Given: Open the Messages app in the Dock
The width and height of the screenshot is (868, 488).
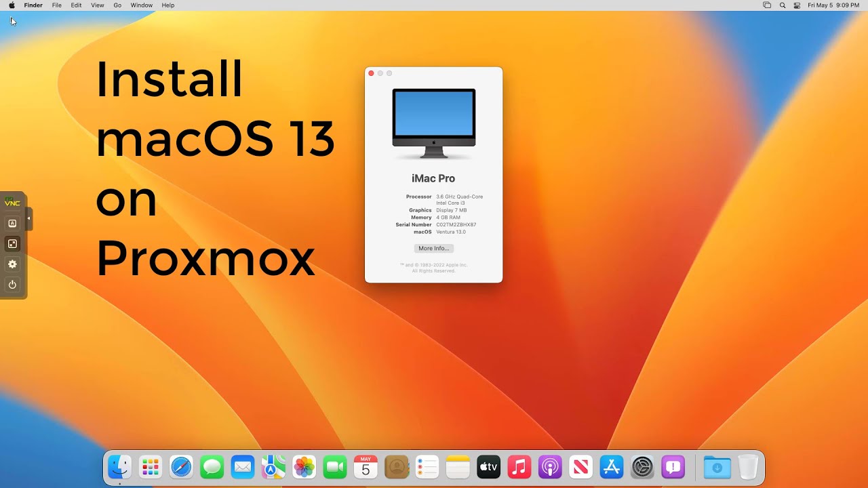Looking at the screenshot, I should (x=212, y=467).
